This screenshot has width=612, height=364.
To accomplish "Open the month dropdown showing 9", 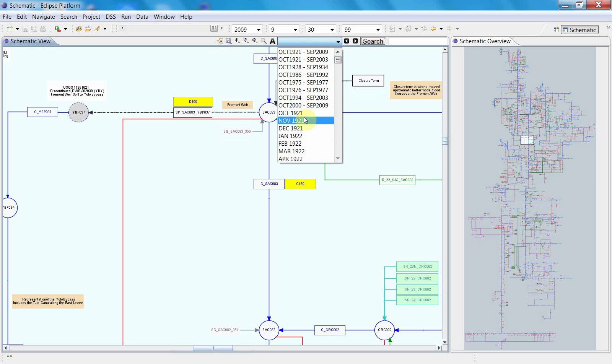I will [x=295, y=30].
